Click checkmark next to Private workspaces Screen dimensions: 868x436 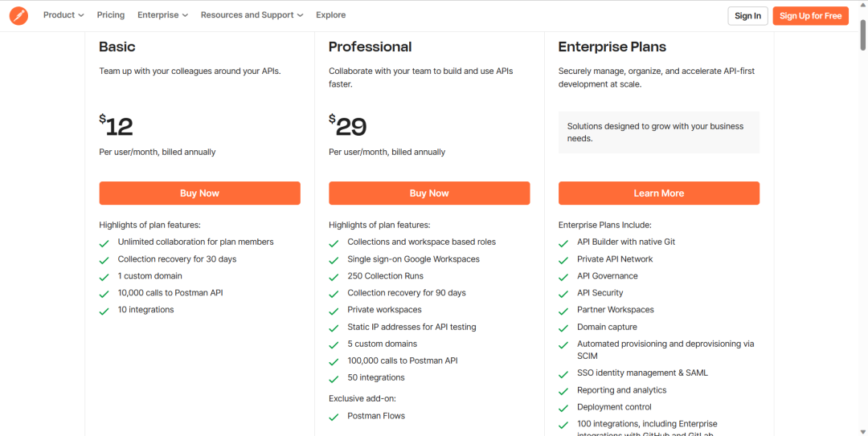pos(334,311)
